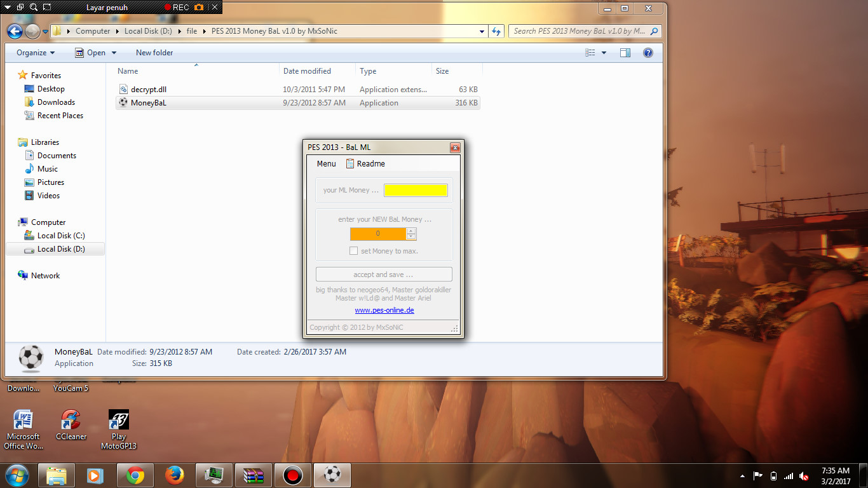Screen dimensions: 868x488
Task: Open WinRAR from the taskbar
Action: pyautogui.click(x=253, y=475)
